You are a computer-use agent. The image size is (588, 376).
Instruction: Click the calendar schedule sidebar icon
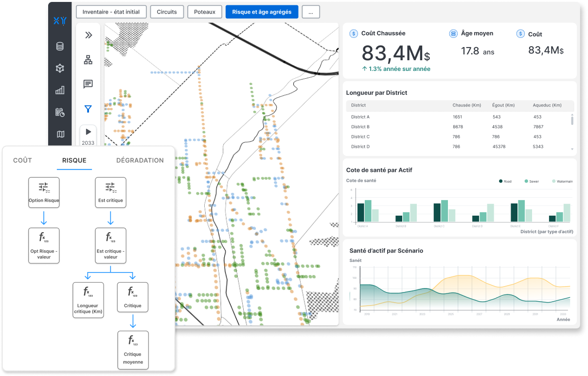click(x=60, y=112)
